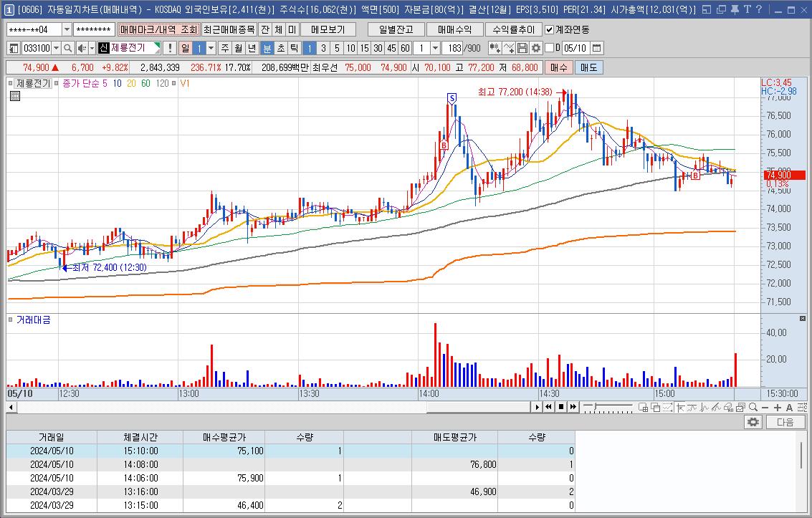Click the S sell marker on chart
The image size is (812, 518).
pos(452,98)
